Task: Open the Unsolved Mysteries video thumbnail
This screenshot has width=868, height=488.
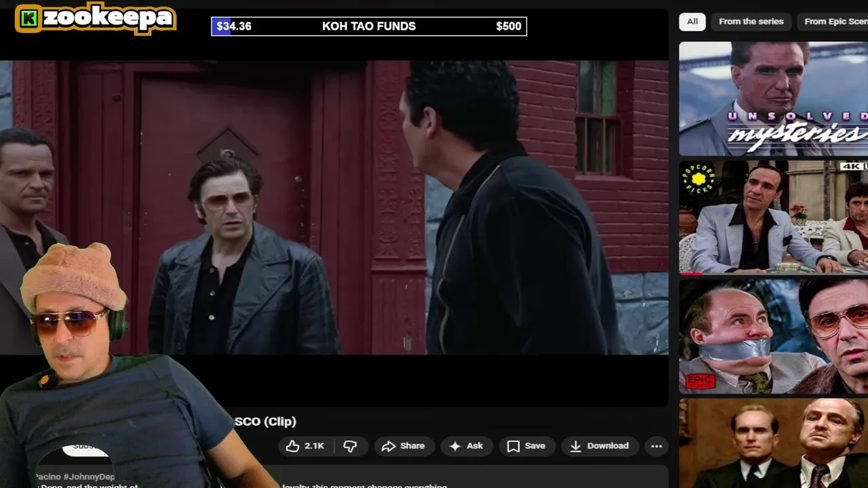Action: point(773,99)
